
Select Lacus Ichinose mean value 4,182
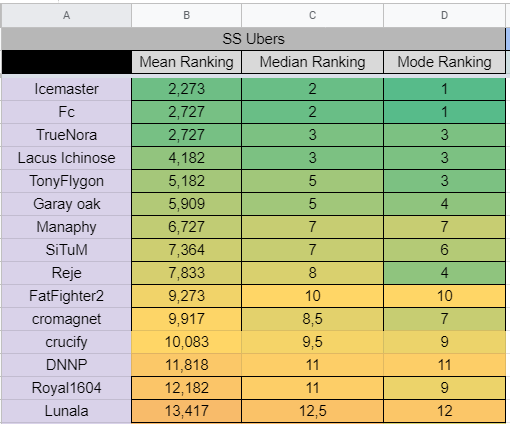[186, 158]
